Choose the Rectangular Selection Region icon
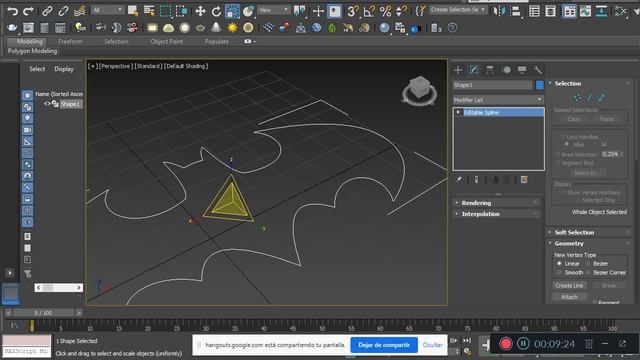 point(166,11)
